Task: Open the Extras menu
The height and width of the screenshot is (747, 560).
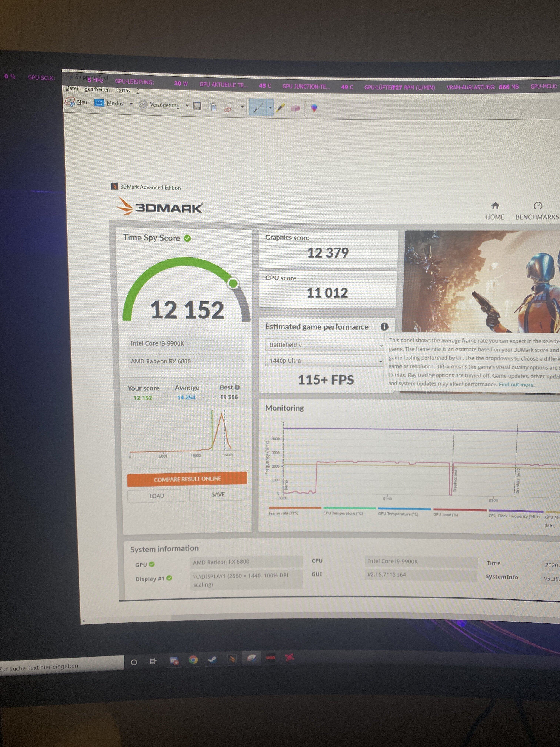Action: (123, 90)
